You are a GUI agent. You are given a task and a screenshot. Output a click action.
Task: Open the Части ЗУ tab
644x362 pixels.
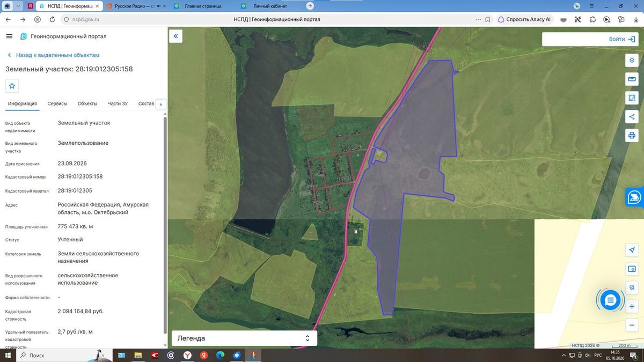click(x=118, y=104)
